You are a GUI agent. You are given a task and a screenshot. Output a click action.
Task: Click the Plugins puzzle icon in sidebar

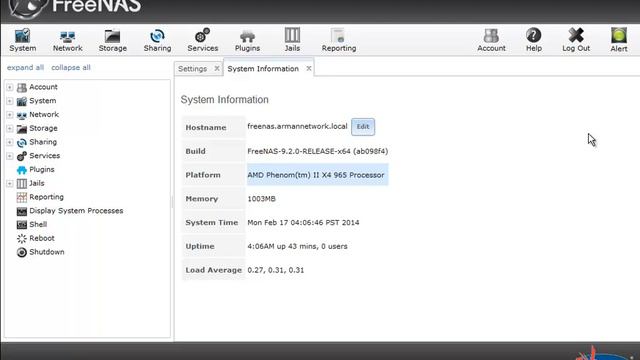(22, 170)
